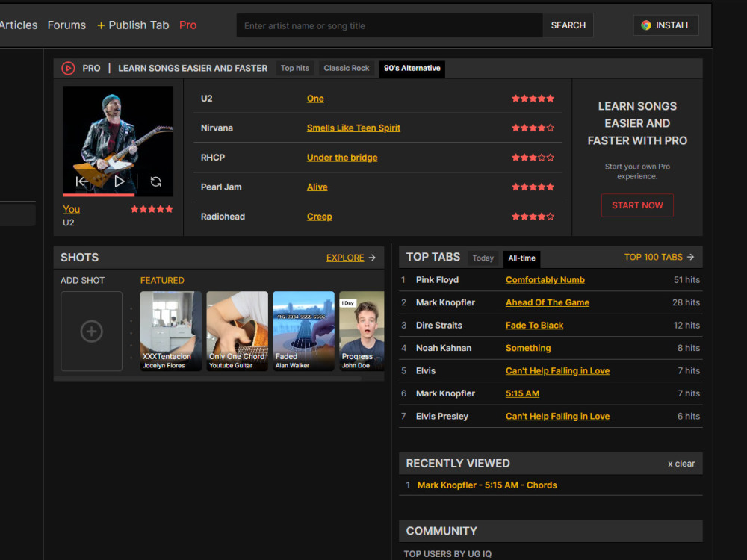Select the Top hits tab
The image size is (747, 560).
tap(295, 68)
